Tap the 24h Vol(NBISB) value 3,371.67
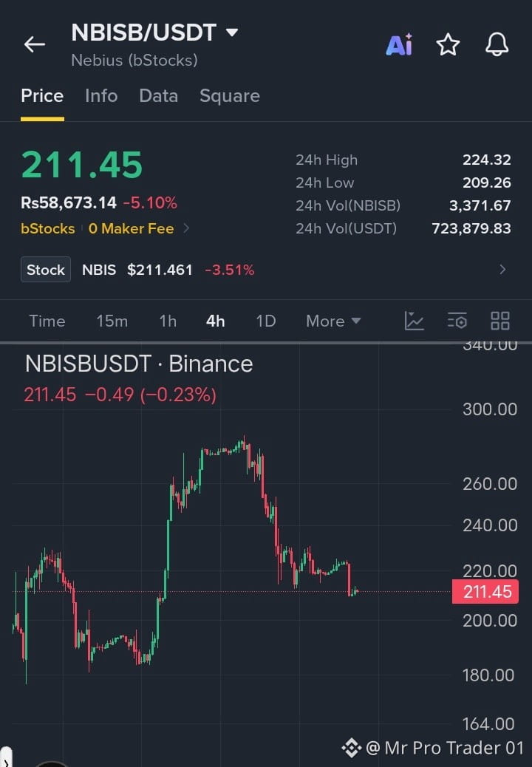The image size is (532, 767). (x=480, y=205)
